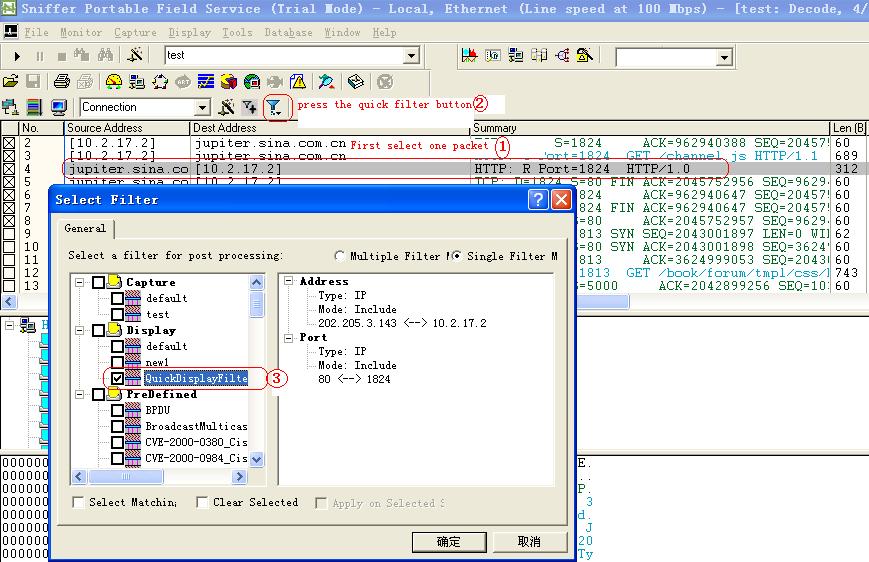Viewport: 869px width, 562px height.
Task: Collapse the Address details node
Action: point(288,282)
